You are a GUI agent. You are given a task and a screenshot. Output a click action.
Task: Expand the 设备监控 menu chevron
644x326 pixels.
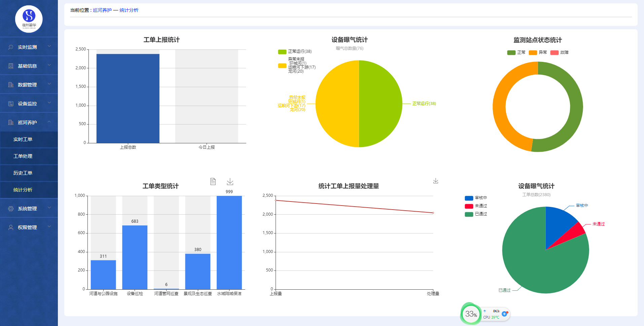pyautogui.click(x=49, y=103)
